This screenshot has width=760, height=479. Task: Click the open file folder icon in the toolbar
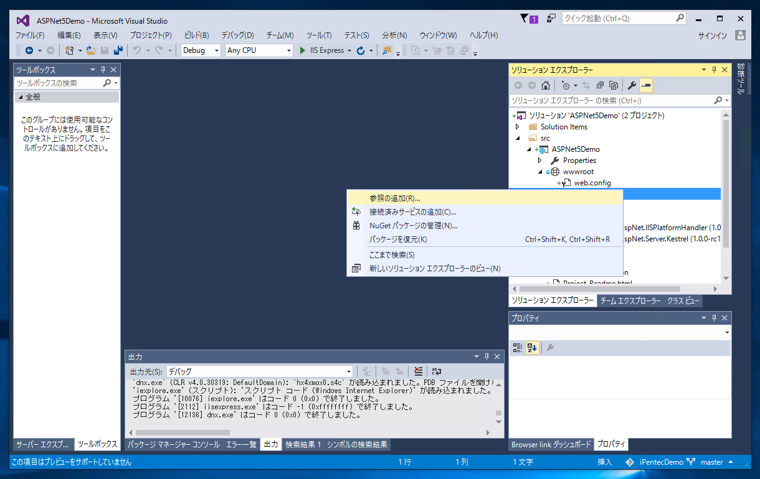[x=91, y=50]
